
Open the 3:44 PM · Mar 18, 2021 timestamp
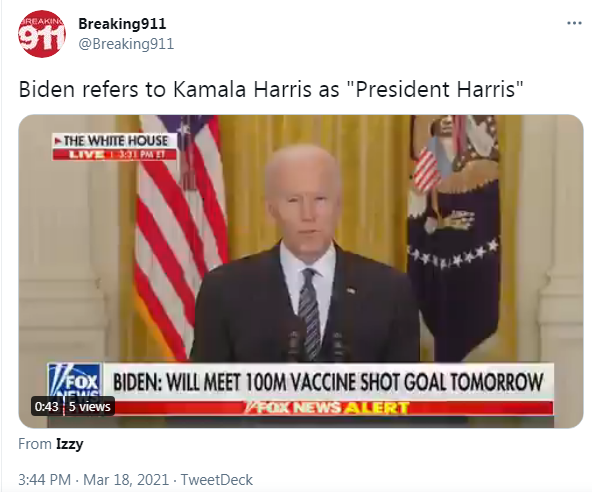(x=93, y=480)
